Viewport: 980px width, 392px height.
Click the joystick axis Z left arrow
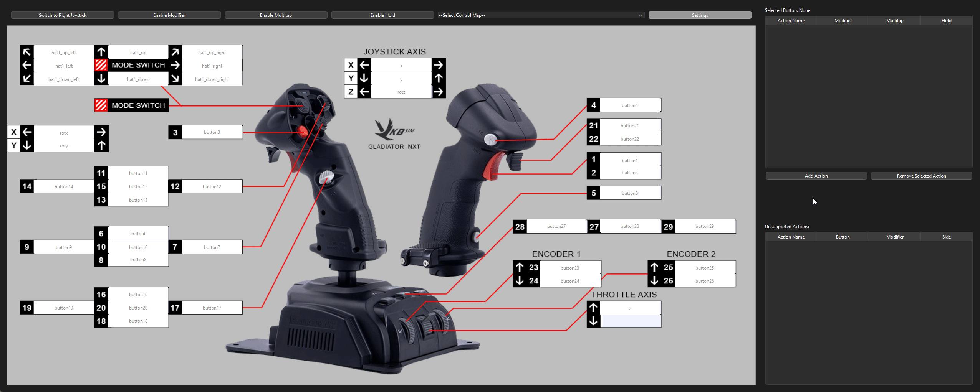pos(364,92)
